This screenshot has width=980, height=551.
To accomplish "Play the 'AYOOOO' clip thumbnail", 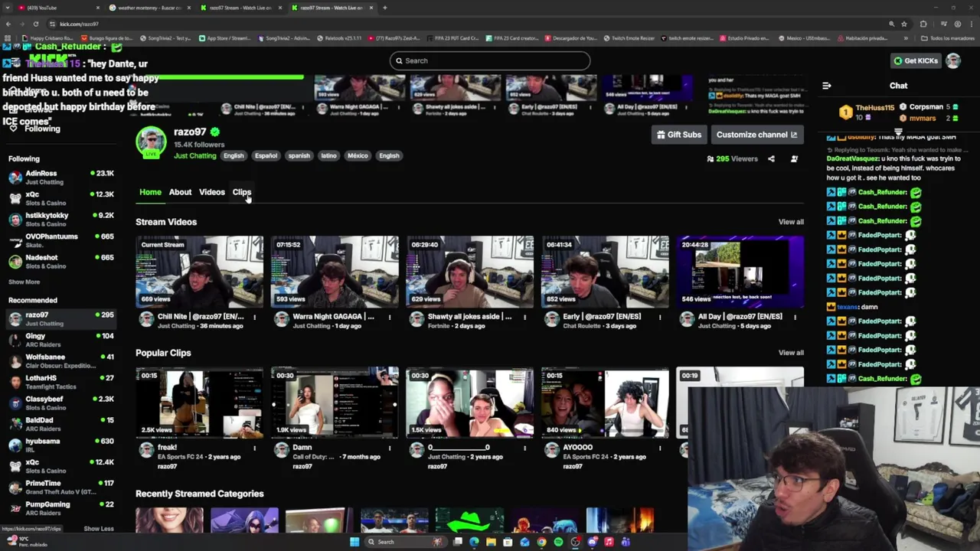I will [x=605, y=403].
